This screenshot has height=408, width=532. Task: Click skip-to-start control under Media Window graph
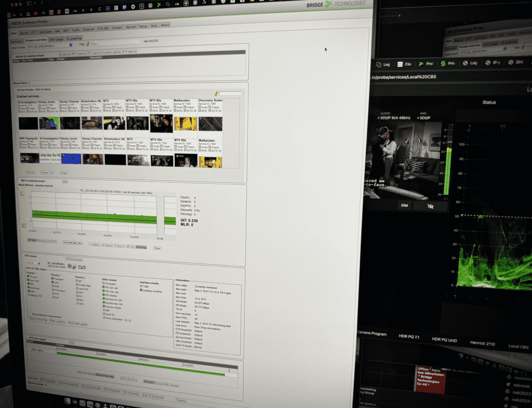point(65,242)
